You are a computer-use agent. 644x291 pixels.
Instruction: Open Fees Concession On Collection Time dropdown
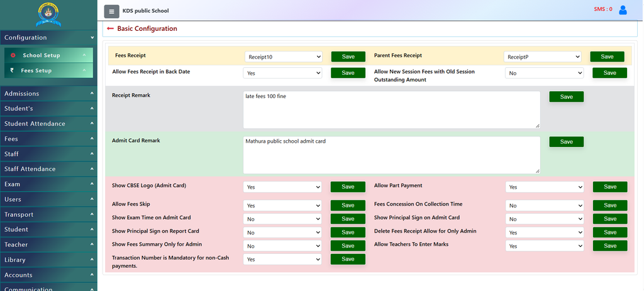[x=544, y=206]
